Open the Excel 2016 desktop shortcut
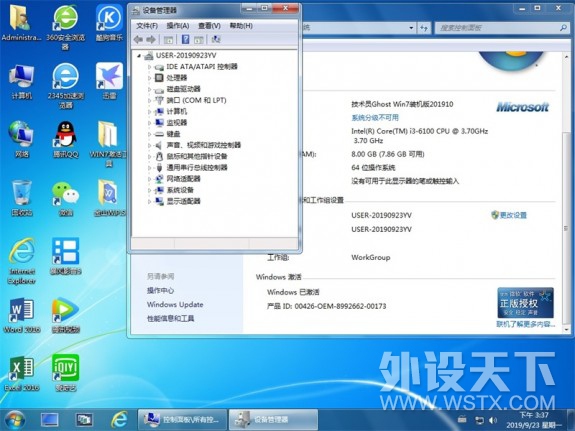Viewport: 575px width, 431px height. (x=22, y=373)
